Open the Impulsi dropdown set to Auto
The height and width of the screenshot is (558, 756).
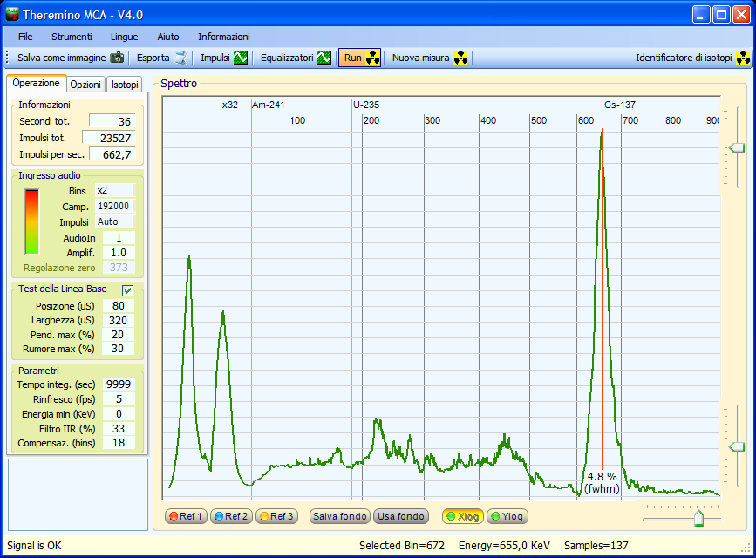click(x=114, y=221)
